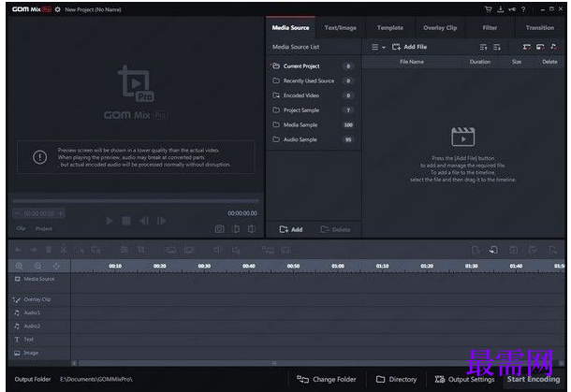
Task: Click the 01:00 mark on timeline ruler
Action: click(338, 266)
